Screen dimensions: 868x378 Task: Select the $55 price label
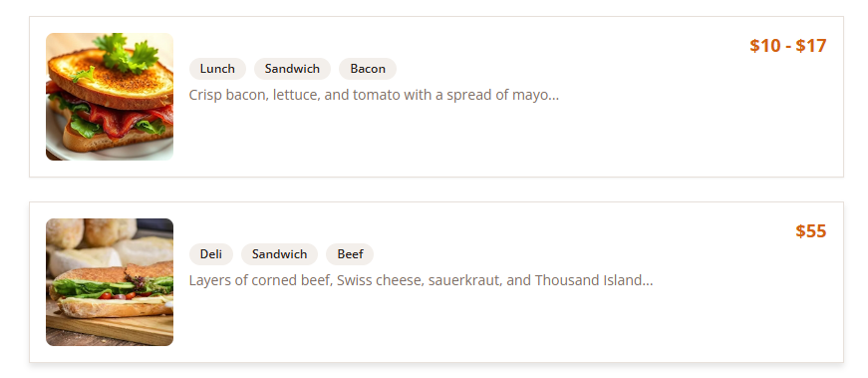coord(811,231)
